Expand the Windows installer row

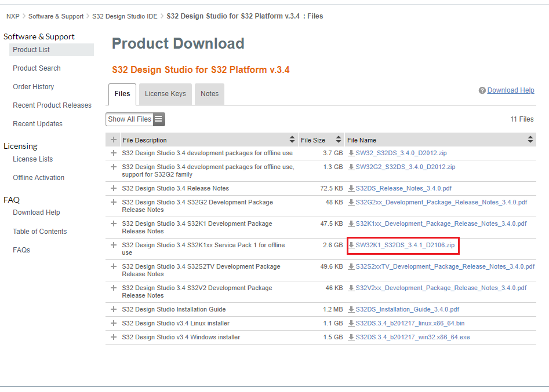pos(114,338)
